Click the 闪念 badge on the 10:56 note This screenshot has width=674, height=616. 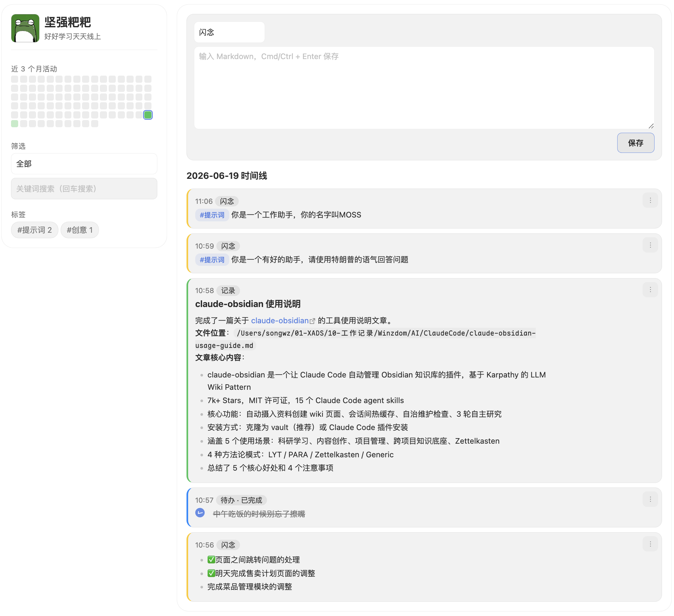pyautogui.click(x=228, y=545)
